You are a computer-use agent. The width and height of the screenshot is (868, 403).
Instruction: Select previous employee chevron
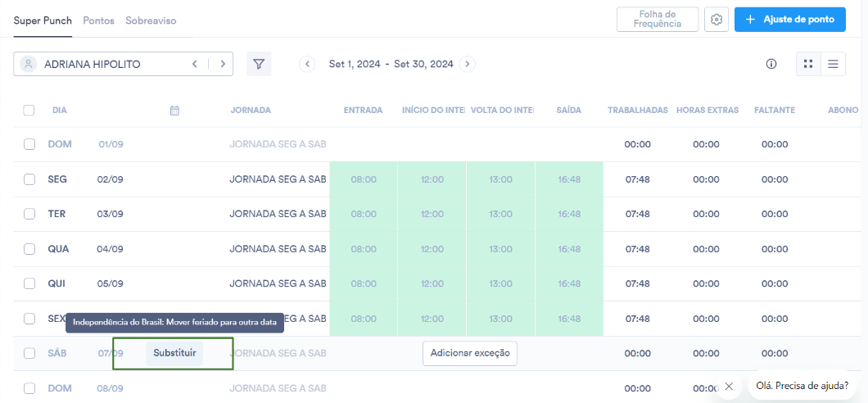[195, 64]
